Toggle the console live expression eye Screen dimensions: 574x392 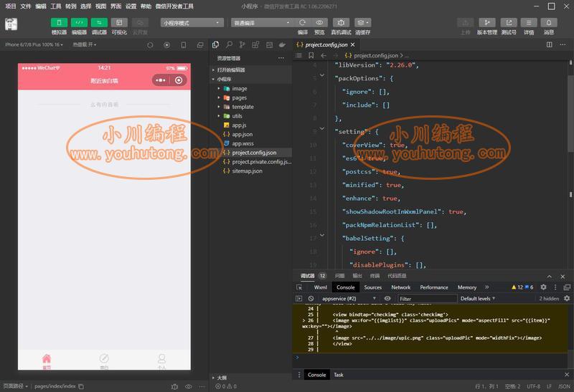[387, 298]
